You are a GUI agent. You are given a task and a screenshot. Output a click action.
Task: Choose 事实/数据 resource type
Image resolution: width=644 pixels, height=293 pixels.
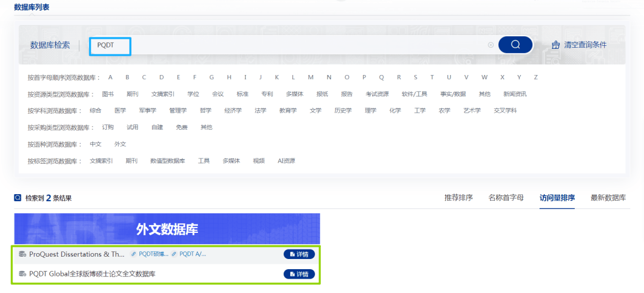453,94
